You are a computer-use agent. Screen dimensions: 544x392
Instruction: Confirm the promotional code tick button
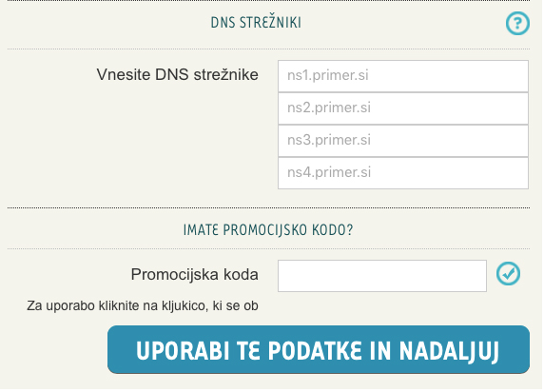click(508, 274)
